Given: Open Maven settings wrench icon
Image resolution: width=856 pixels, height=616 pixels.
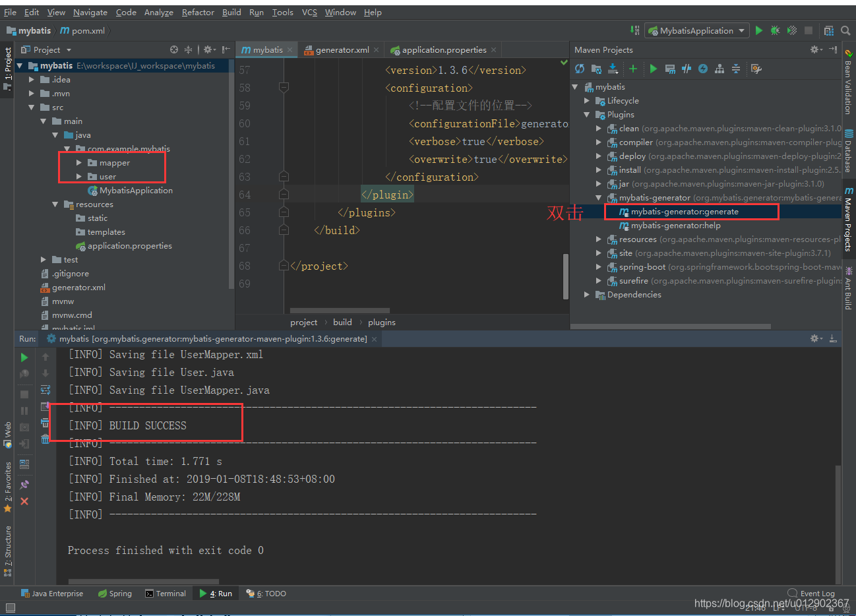Looking at the screenshot, I should tap(756, 69).
